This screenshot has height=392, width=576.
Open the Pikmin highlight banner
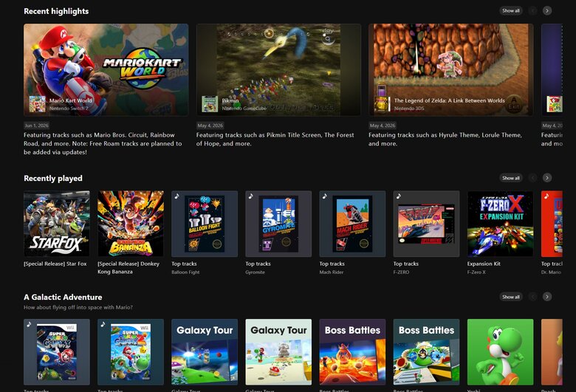[x=278, y=70]
